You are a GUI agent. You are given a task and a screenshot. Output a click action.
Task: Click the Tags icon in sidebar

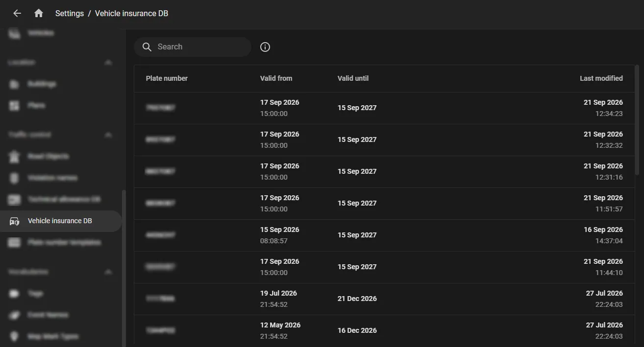(15, 294)
